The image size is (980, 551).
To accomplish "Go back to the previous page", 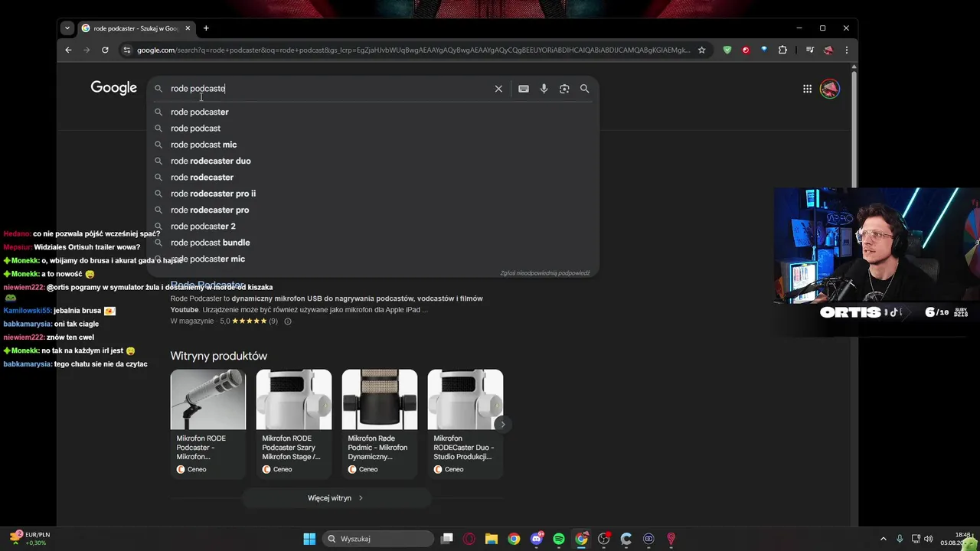I will pos(68,50).
